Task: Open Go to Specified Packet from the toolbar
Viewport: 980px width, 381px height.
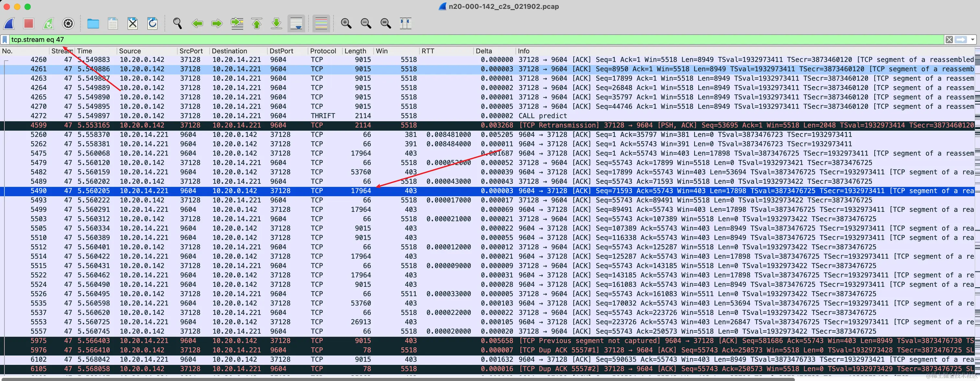Action: tap(237, 24)
